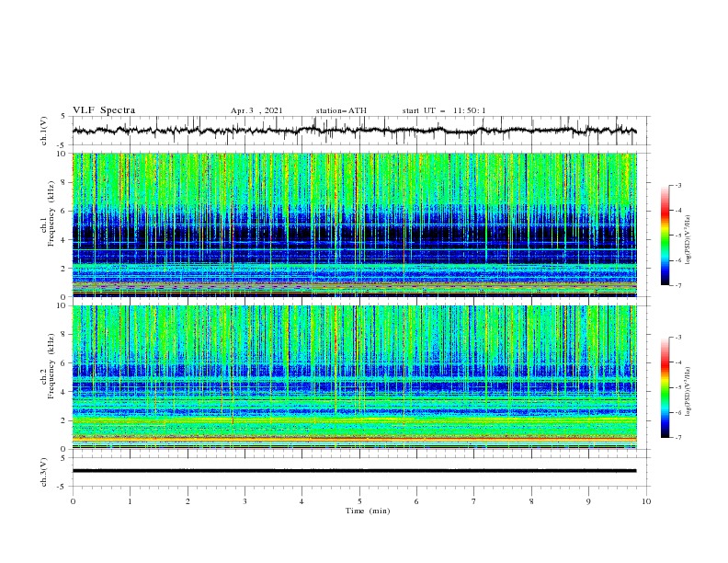Viewport: 728px width, 563px height.
Task: Click time axis tick label '0'
Action: (73, 501)
